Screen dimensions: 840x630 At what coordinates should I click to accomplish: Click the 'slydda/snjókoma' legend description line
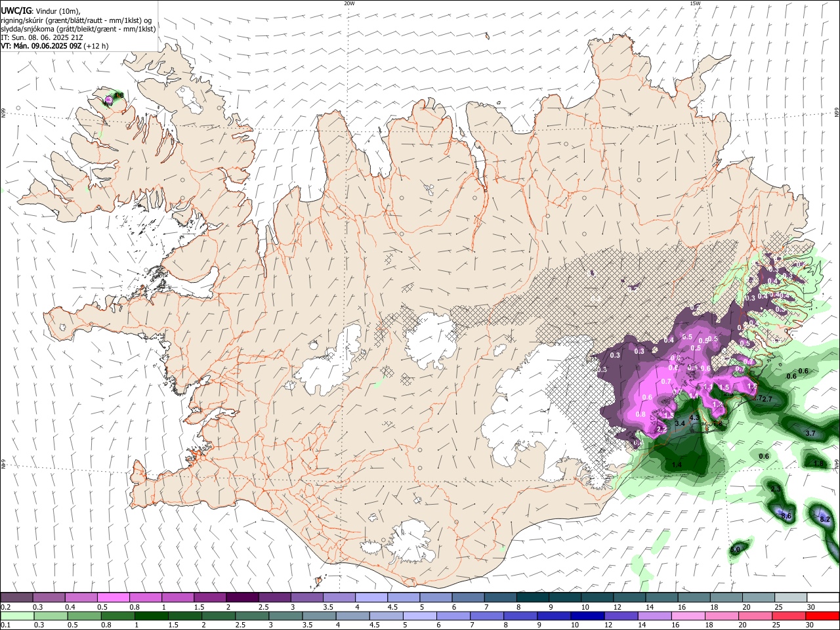tap(78, 29)
